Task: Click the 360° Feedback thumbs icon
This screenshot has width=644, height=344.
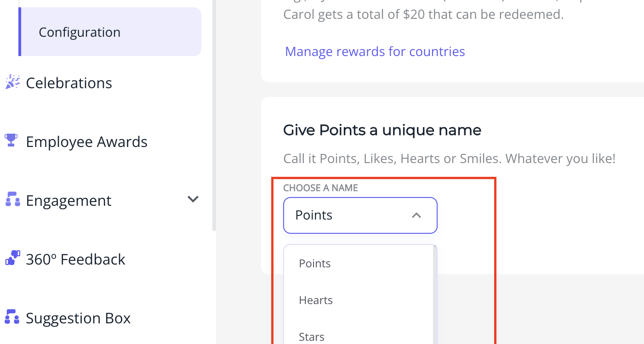Action: (x=12, y=258)
